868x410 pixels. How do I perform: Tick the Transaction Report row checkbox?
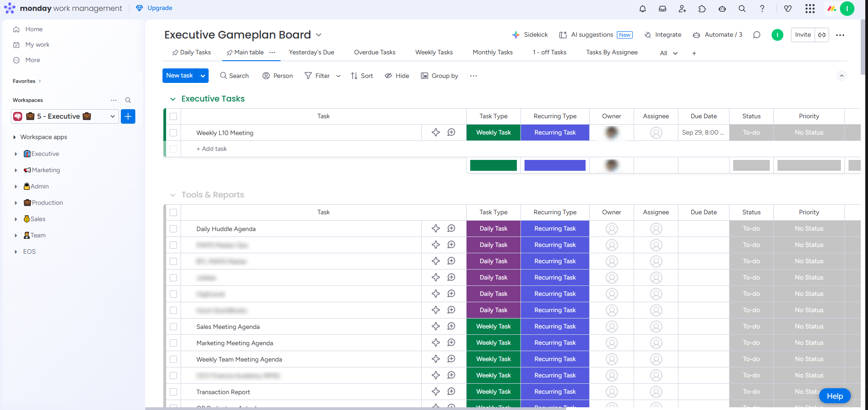coord(173,392)
